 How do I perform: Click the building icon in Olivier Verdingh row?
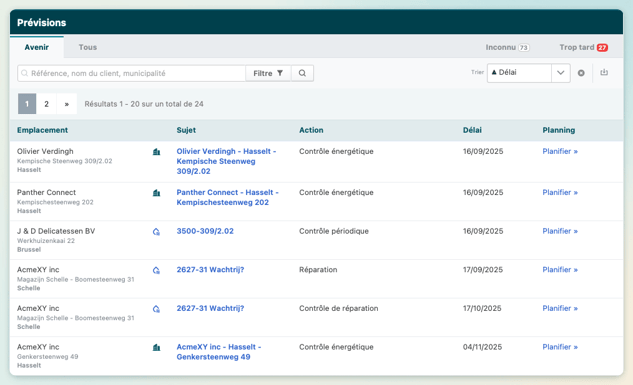click(156, 152)
